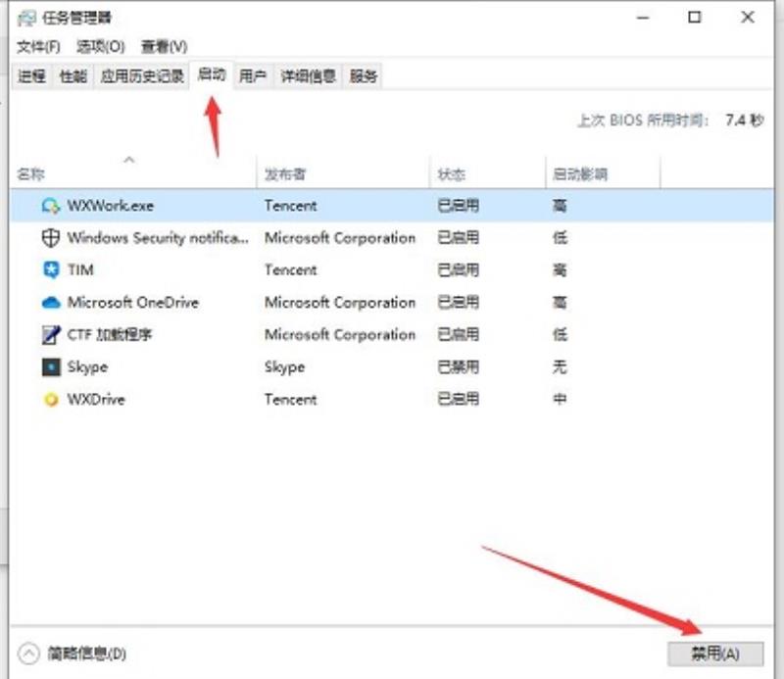Select the Skype entry name
This screenshot has width=784, height=679.
pos(87,367)
